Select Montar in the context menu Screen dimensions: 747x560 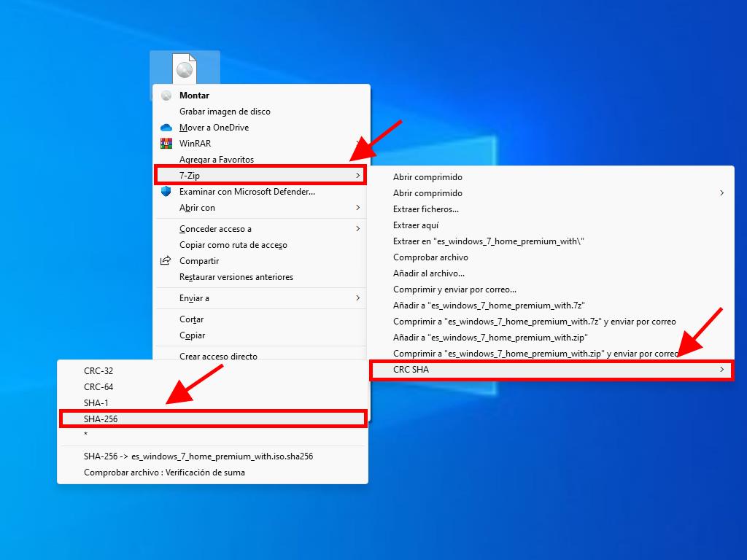coord(261,96)
